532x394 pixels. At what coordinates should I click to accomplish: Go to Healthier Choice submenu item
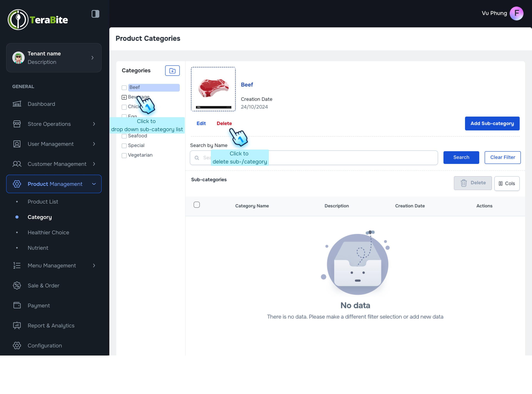(48, 233)
